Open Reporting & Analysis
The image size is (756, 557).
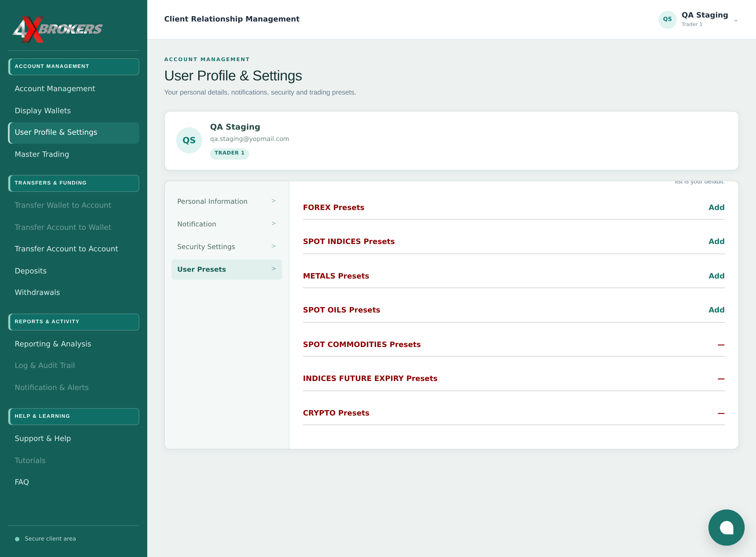74,344
